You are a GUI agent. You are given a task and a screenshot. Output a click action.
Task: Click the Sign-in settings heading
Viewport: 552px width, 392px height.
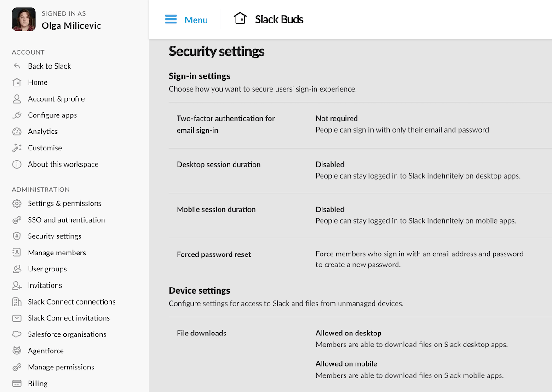[x=199, y=76]
